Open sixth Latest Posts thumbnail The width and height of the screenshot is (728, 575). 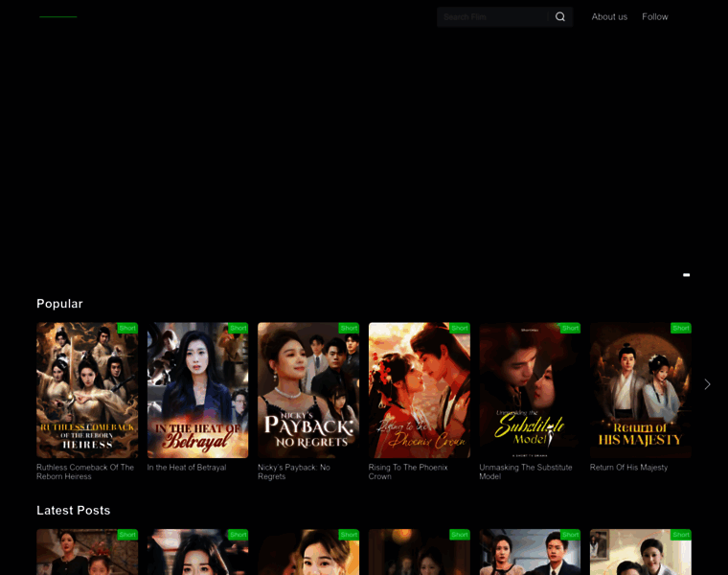pyautogui.click(x=640, y=552)
